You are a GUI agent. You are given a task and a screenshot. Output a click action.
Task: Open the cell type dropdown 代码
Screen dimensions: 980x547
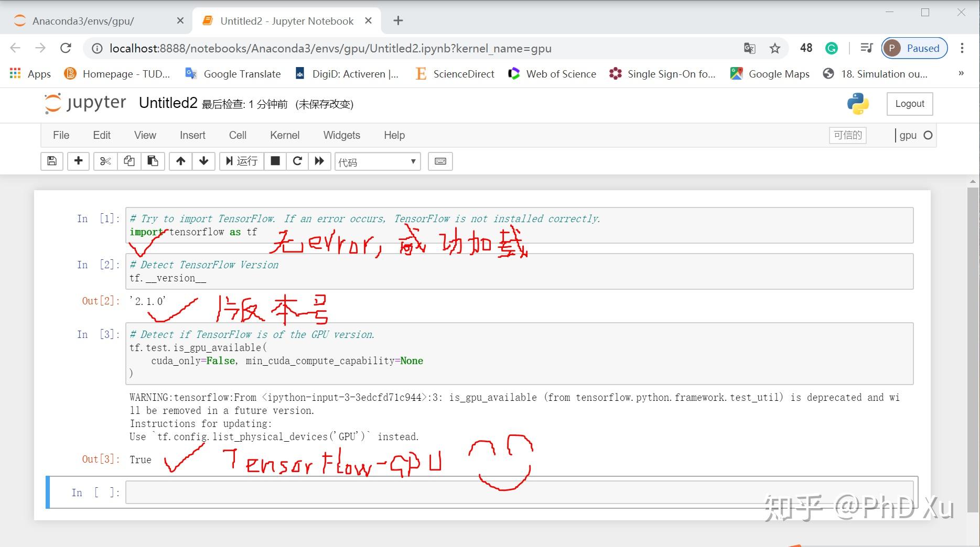[378, 162]
